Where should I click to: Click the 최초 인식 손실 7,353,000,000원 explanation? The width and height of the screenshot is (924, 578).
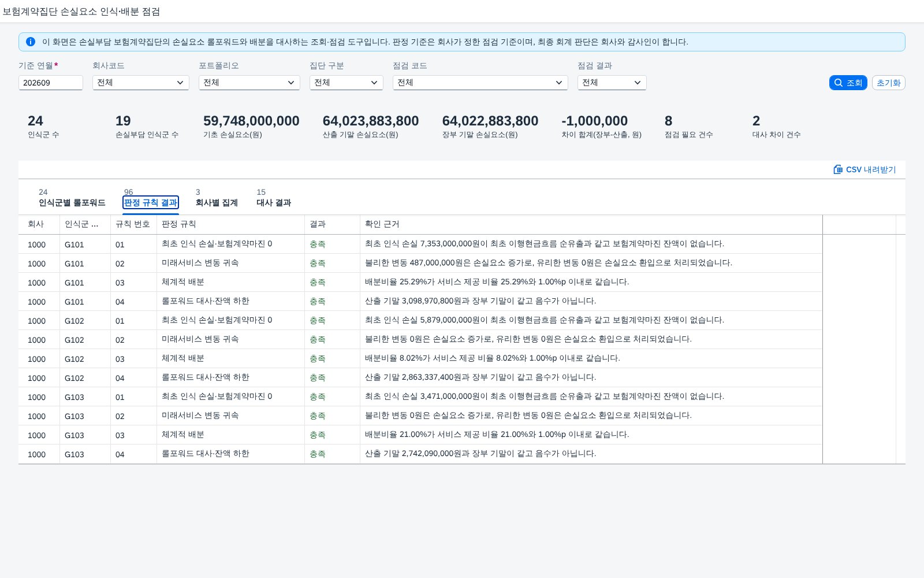click(x=545, y=244)
